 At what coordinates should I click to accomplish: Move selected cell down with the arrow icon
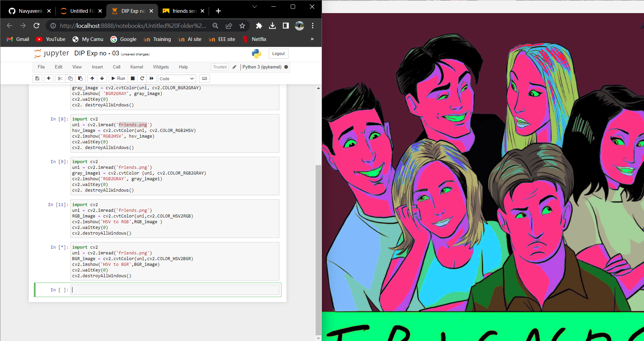pyautogui.click(x=102, y=79)
